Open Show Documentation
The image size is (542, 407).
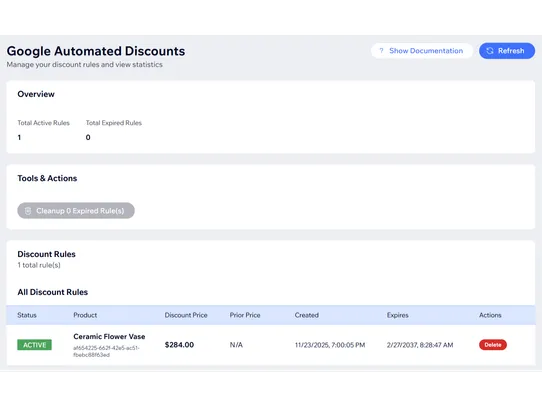click(x=422, y=51)
